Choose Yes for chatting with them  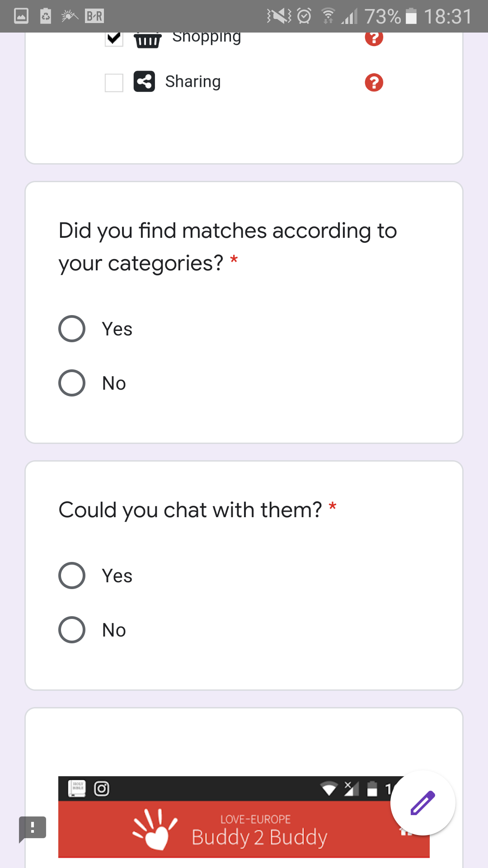(72, 576)
